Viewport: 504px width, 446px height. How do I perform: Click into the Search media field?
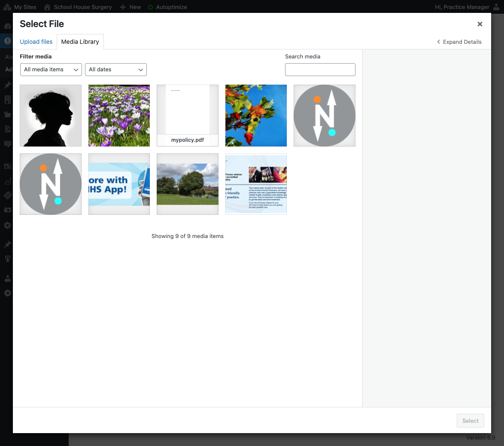pyautogui.click(x=320, y=70)
